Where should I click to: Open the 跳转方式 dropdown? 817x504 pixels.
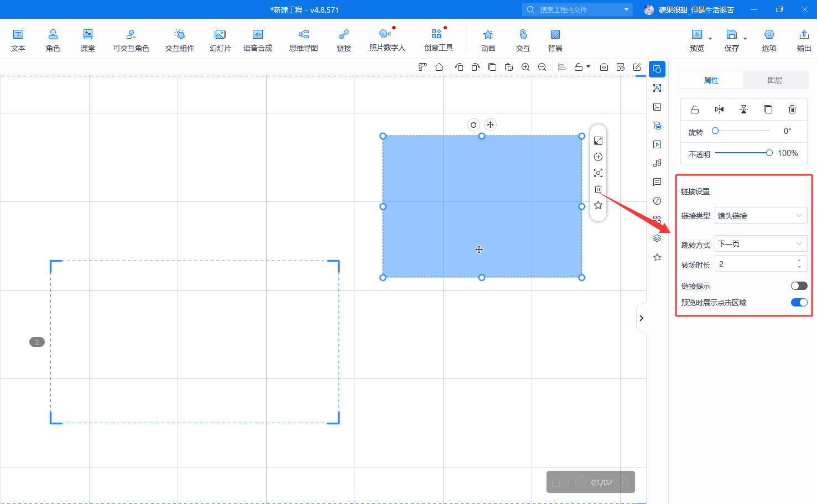[761, 244]
